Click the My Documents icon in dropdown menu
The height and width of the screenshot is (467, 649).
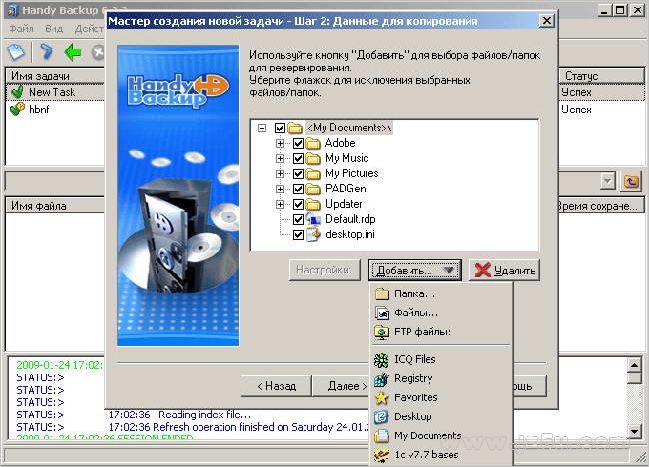pyautogui.click(x=381, y=436)
